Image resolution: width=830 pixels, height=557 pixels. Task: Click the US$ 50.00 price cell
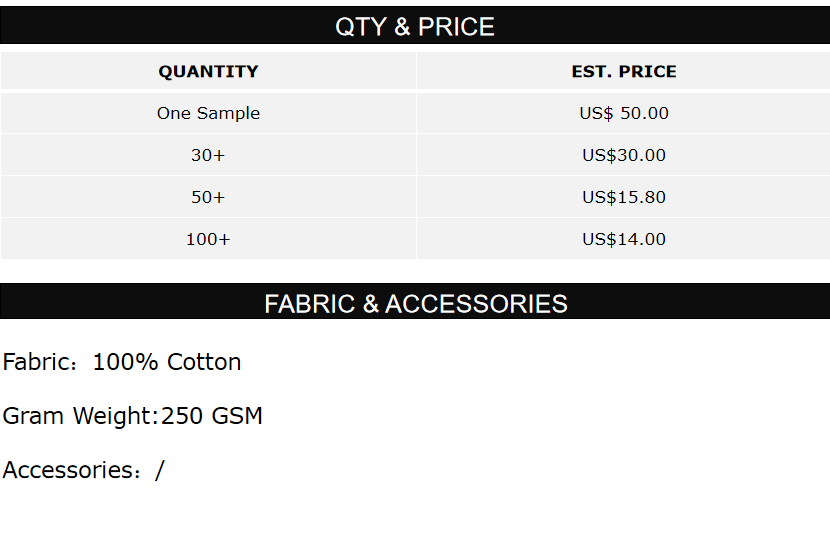624,113
